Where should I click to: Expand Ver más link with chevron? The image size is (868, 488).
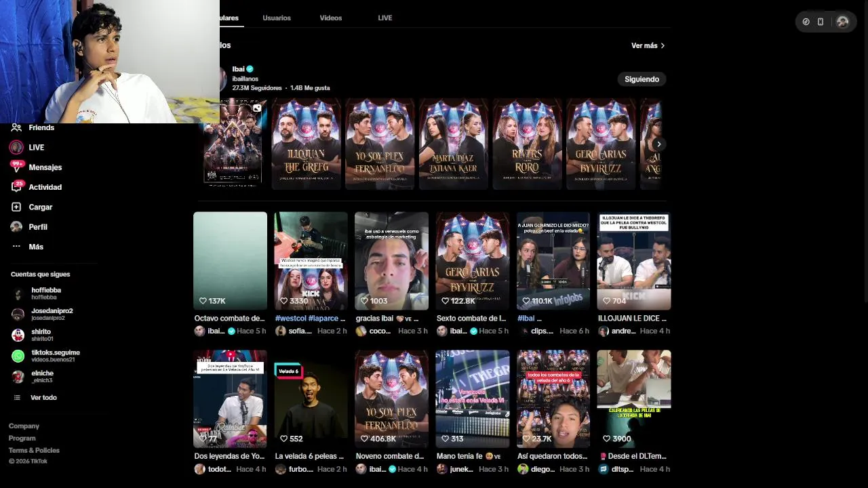[648, 45]
